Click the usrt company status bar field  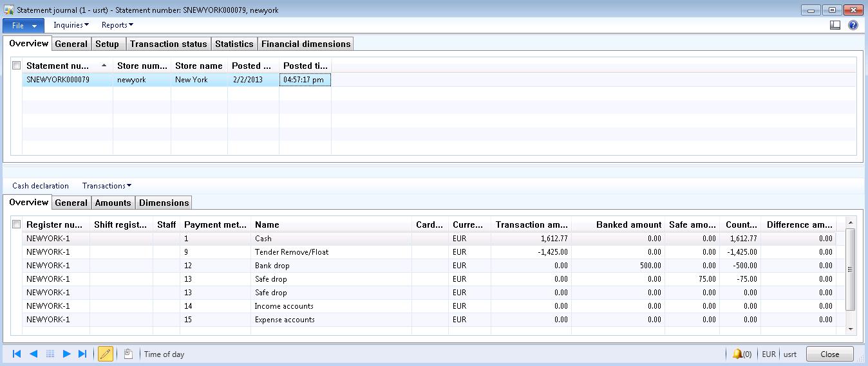coord(789,354)
